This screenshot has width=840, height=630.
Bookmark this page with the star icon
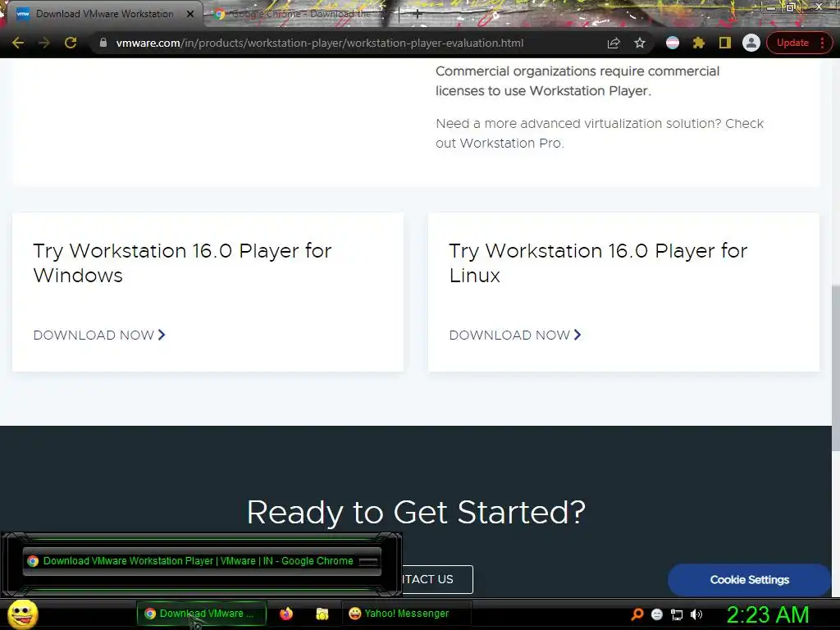[640, 43]
